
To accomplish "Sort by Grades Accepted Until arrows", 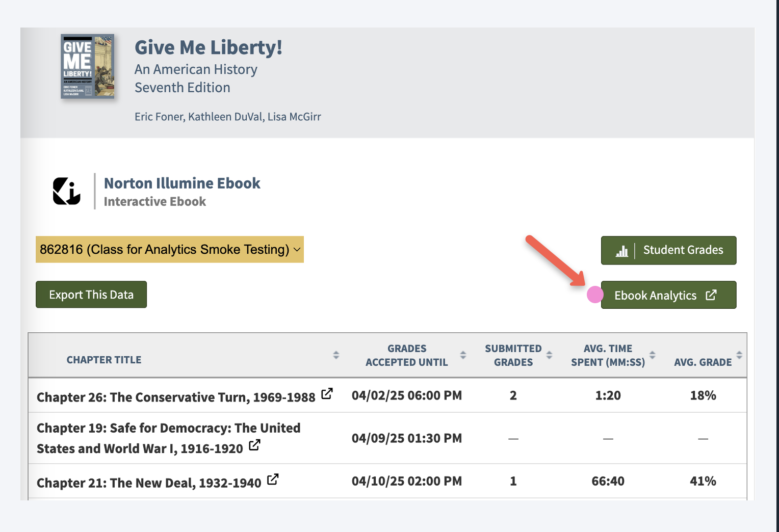I will tap(463, 355).
